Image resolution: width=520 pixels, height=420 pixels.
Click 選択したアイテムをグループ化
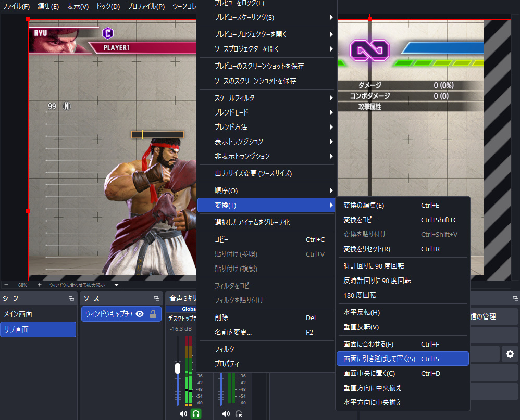click(266, 222)
